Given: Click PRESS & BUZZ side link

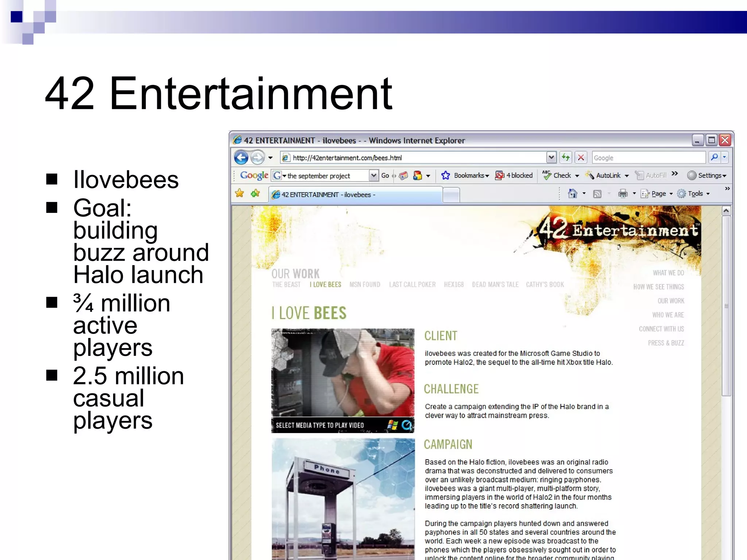Looking at the screenshot, I should [x=666, y=343].
